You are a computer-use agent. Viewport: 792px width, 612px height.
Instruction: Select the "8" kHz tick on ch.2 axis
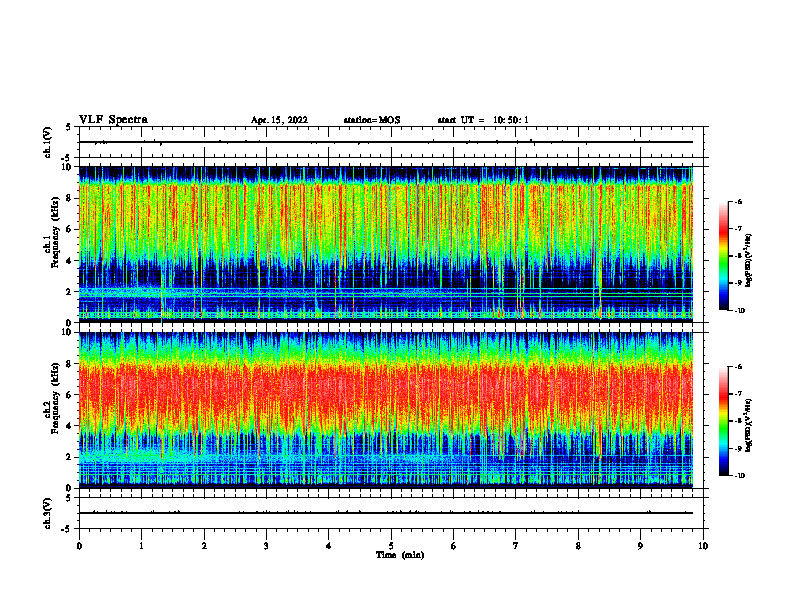click(69, 364)
